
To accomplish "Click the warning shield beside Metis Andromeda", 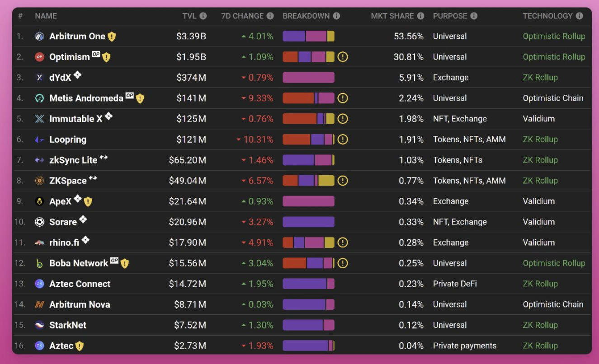I will [x=140, y=98].
